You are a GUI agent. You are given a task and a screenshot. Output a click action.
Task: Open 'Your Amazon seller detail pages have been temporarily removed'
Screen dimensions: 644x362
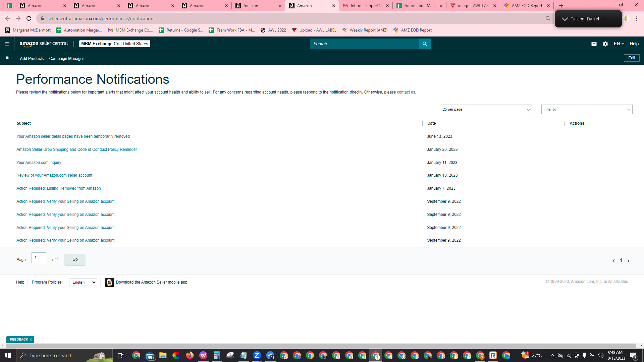pos(73,136)
